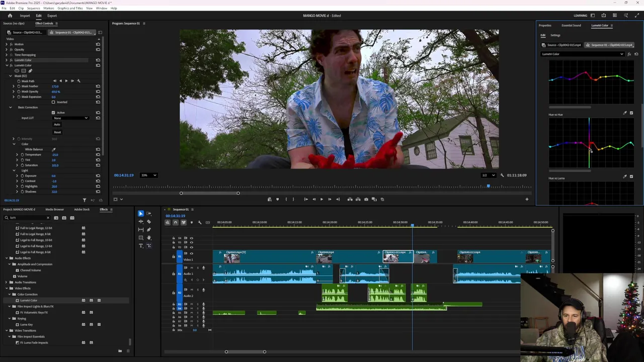Screen dimensions: 644x362
Task: Create ellipse mask under Lumetri Color
Action: 17,71
